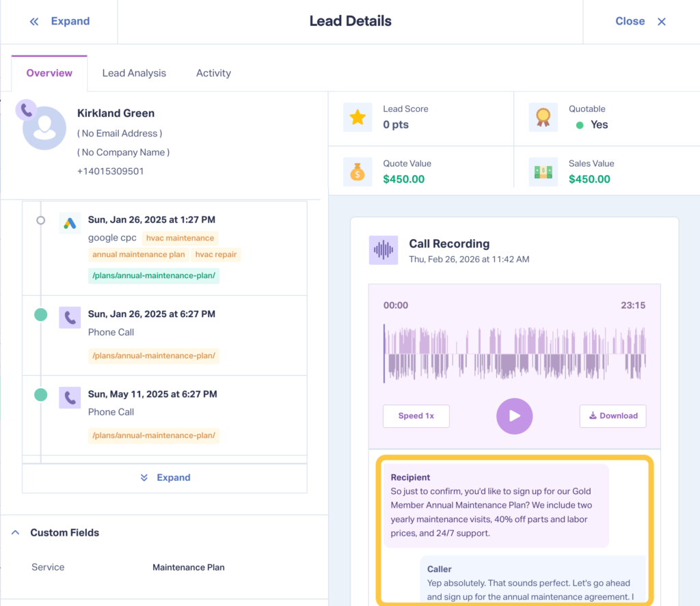The width and height of the screenshot is (700, 606).
Task: Click the waveform icon beside Call Recording
Action: pos(383,251)
